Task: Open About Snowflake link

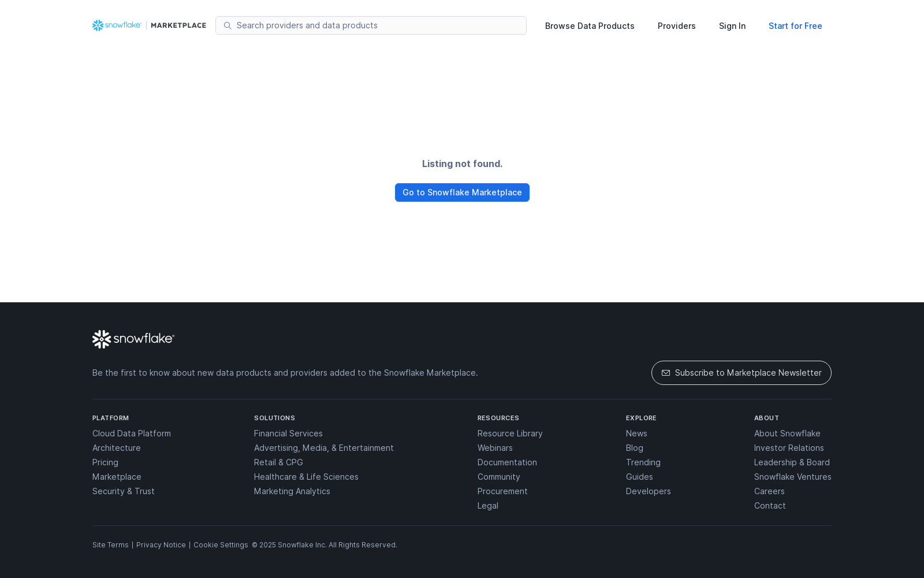Action: (x=787, y=433)
